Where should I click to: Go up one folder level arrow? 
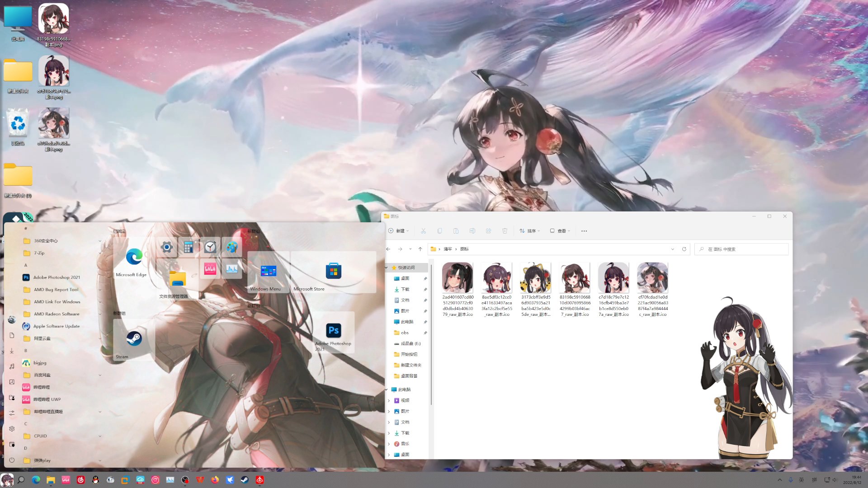[420, 249]
